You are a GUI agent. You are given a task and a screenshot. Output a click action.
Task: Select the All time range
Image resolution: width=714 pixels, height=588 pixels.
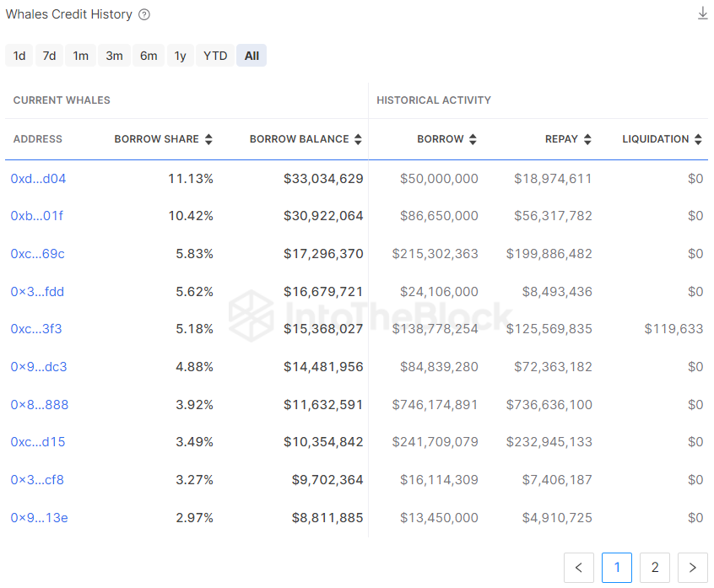coord(252,56)
